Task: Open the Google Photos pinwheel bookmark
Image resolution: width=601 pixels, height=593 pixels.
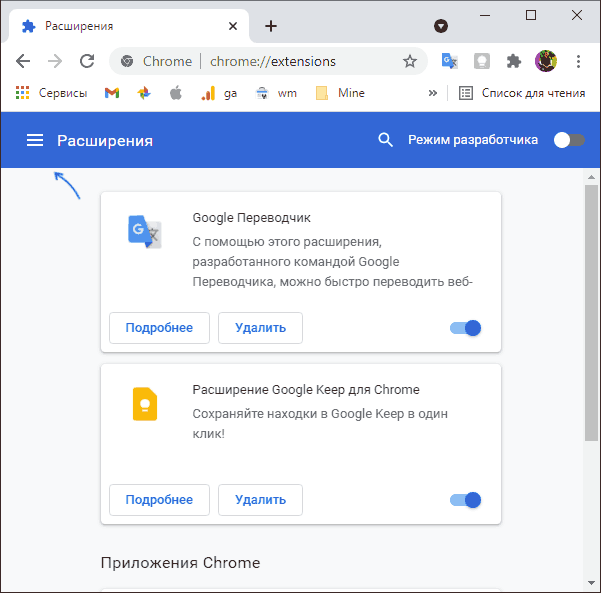Action: tap(144, 93)
